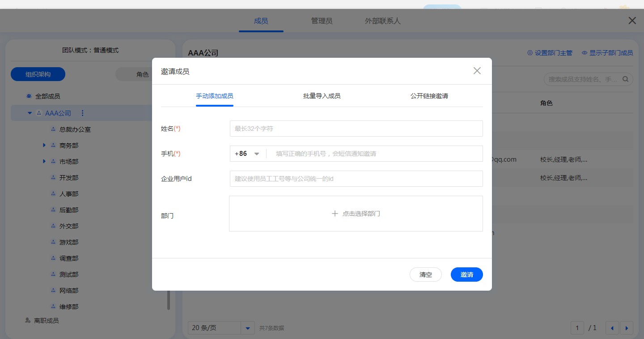Viewport: 644px width, 339px height.
Task: Select 全部成员 in the sidebar
Action: point(47,96)
